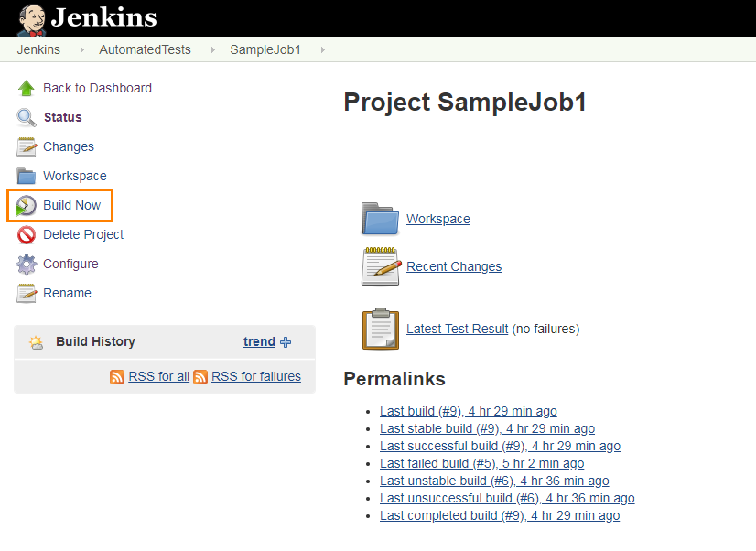Click the Permalinks heading

(x=394, y=379)
